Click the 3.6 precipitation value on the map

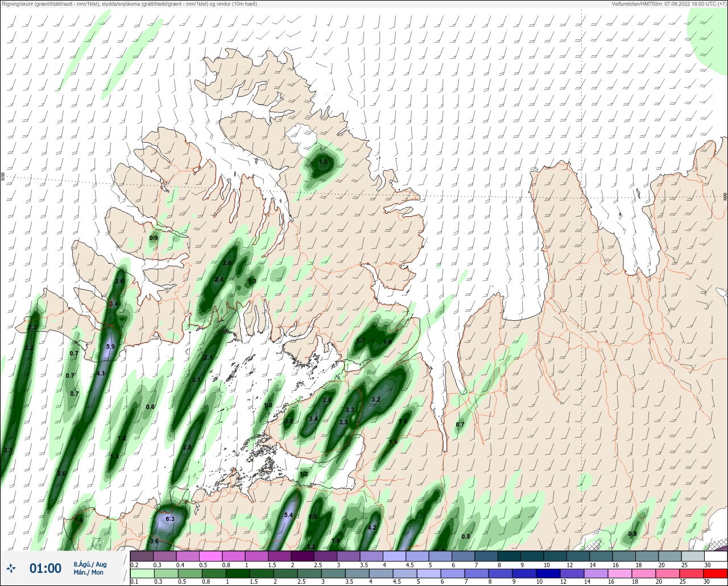(154, 540)
